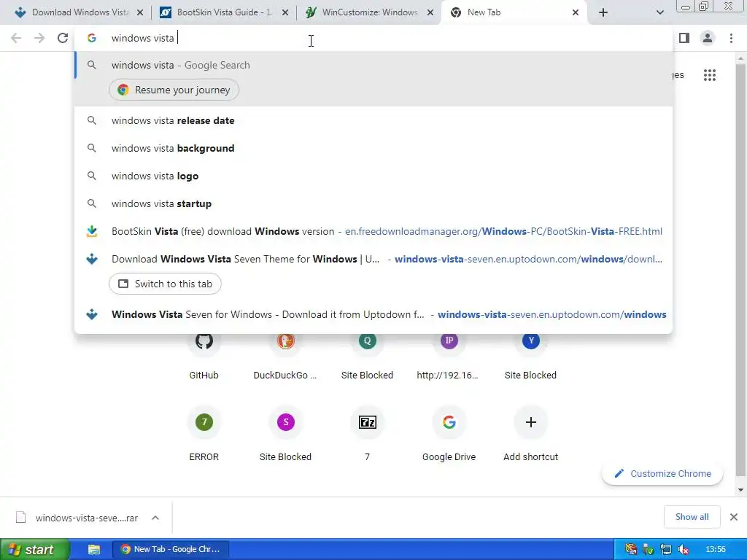Open the side panel icon

[684, 38]
